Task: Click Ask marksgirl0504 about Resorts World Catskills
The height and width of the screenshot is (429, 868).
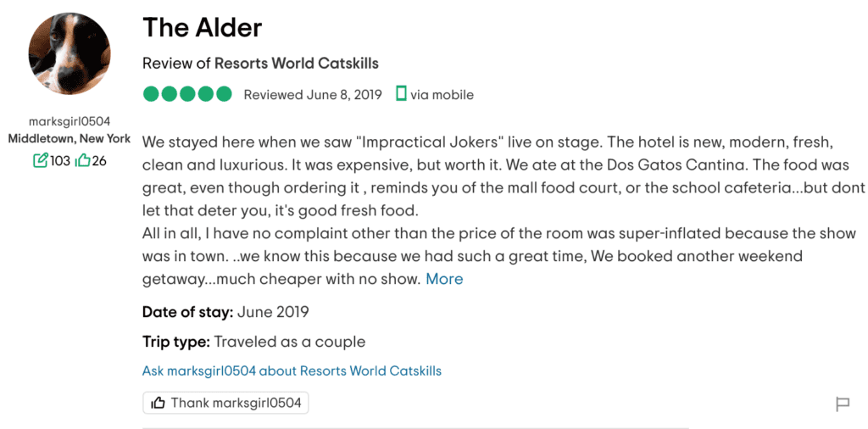Action: coord(292,370)
